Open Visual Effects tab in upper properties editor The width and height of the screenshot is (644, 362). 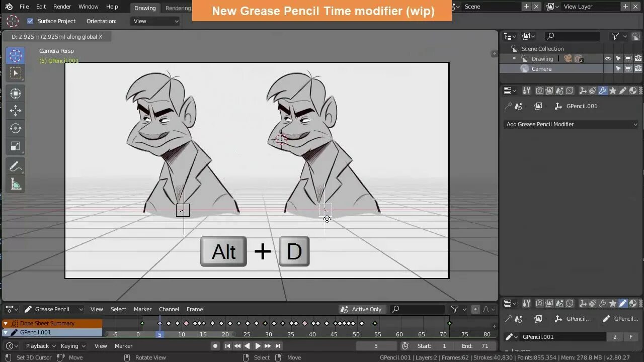pos(613,90)
